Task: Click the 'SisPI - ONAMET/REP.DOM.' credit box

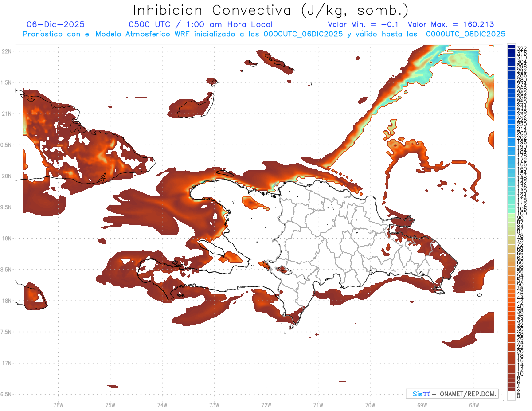Action: (452, 394)
